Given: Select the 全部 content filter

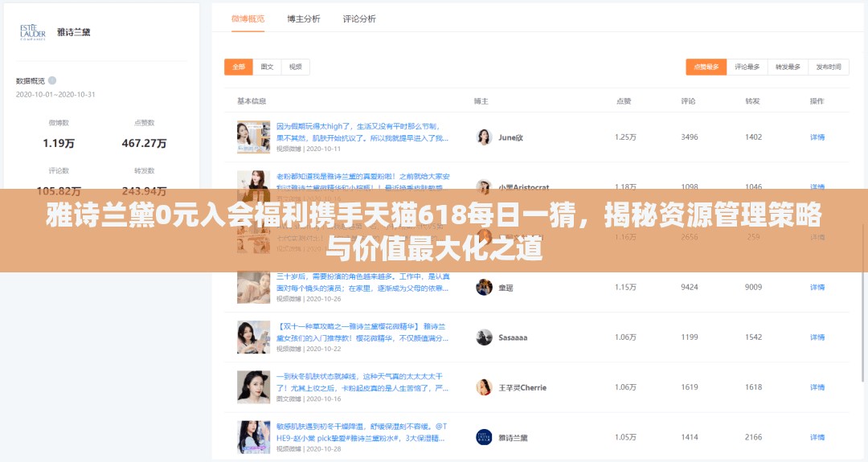Looking at the screenshot, I should click(x=239, y=67).
